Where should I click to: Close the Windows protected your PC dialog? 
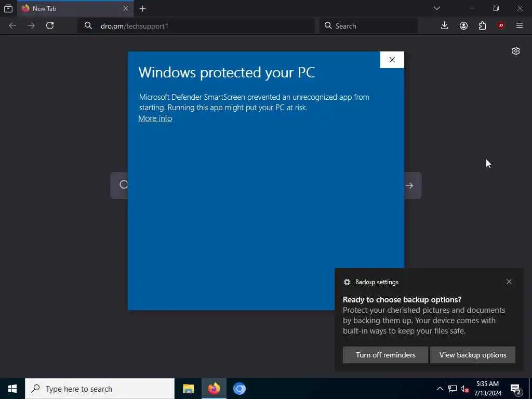pyautogui.click(x=392, y=60)
